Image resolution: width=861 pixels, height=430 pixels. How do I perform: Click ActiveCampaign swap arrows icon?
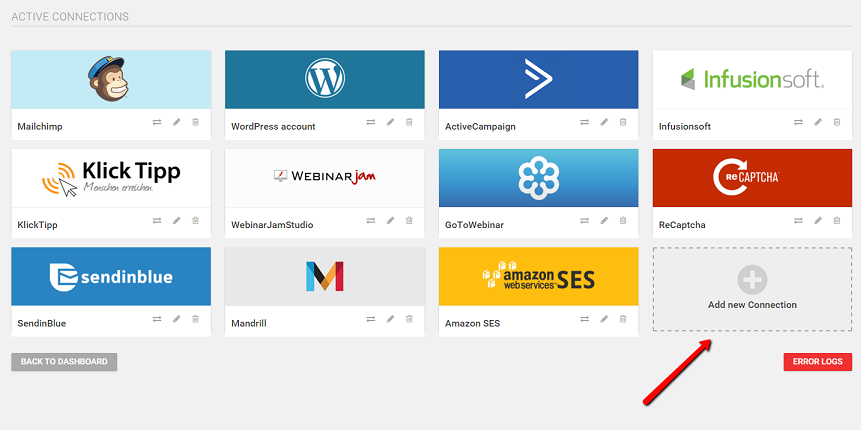[x=584, y=122]
